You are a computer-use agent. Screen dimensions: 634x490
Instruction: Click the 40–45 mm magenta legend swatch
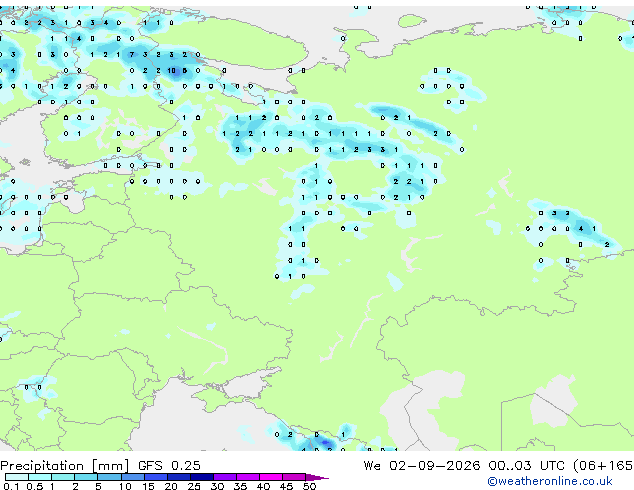(271, 477)
